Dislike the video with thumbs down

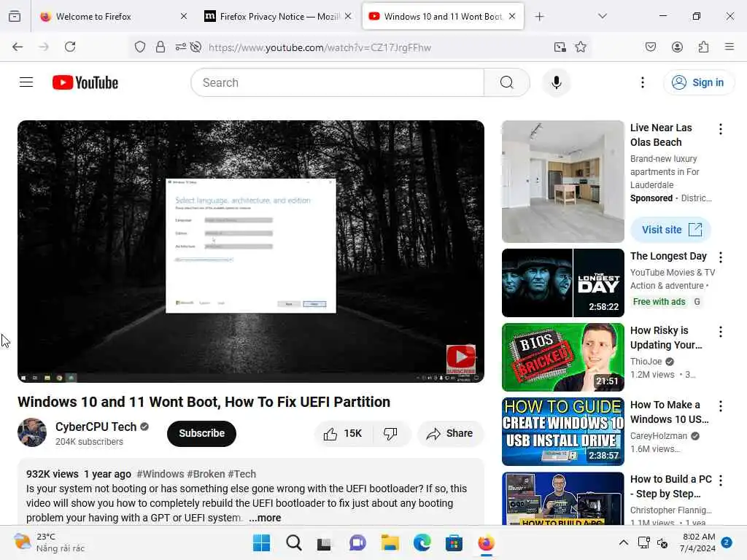coord(390,433)
